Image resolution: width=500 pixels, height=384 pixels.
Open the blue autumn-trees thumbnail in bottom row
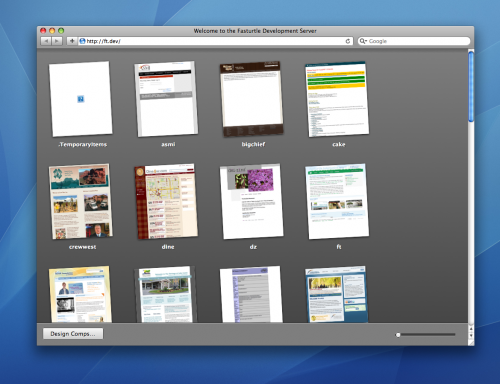pyautogui.click(x=337, y=294)
